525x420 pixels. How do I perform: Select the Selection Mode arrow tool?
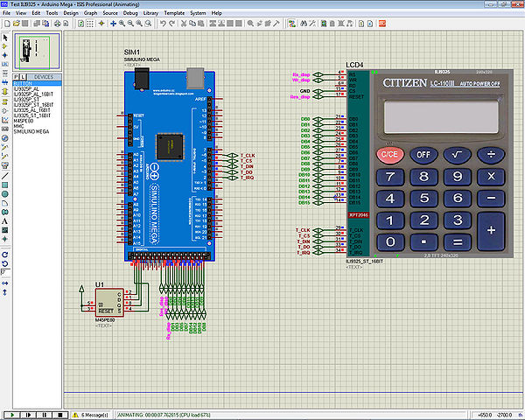click(x=5, y=38)
